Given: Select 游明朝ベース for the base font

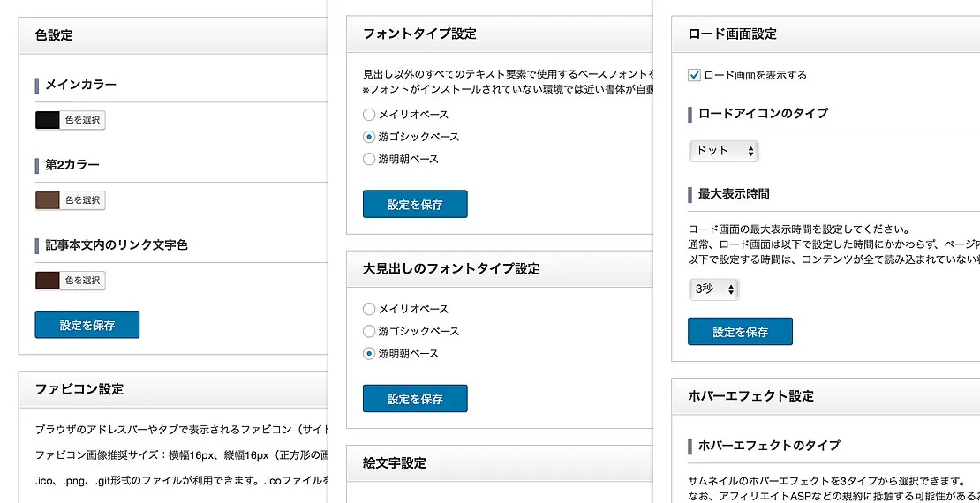Looking at the screenshot, I should [369, 159].
